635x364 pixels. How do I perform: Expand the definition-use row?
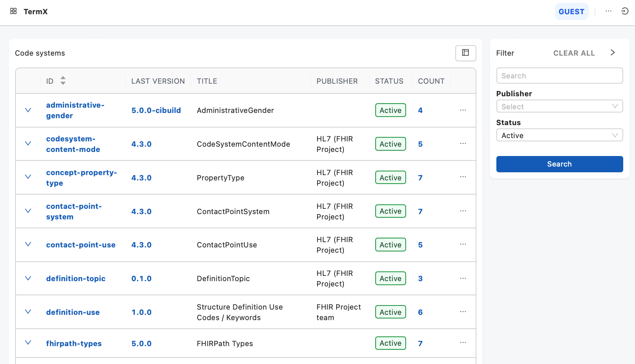click(x=28, y=312)
